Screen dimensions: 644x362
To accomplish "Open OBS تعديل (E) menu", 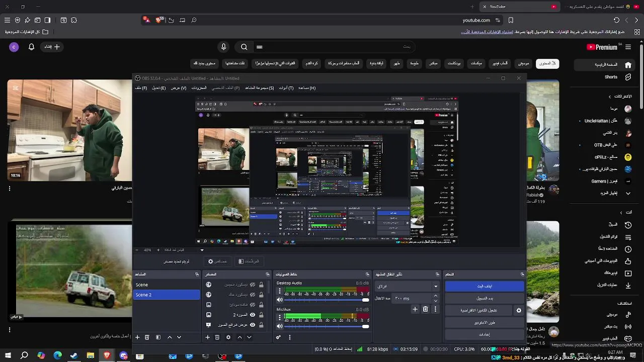I will point(159,88).
